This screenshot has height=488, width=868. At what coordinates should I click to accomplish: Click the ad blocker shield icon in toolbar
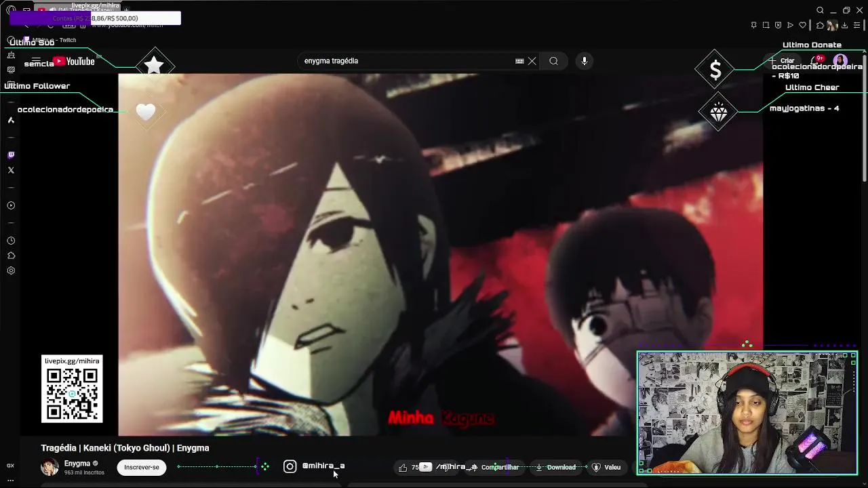click(x=778, y=25)
